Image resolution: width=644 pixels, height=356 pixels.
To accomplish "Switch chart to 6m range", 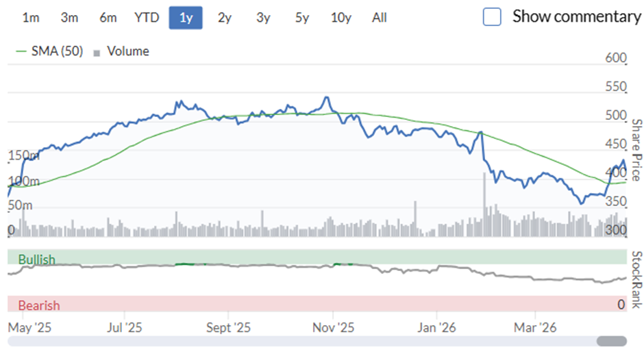I will 108,18.
